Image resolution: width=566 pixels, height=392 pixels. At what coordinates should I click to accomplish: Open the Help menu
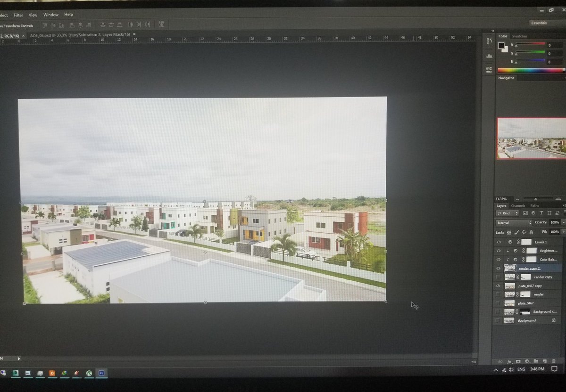68,15
